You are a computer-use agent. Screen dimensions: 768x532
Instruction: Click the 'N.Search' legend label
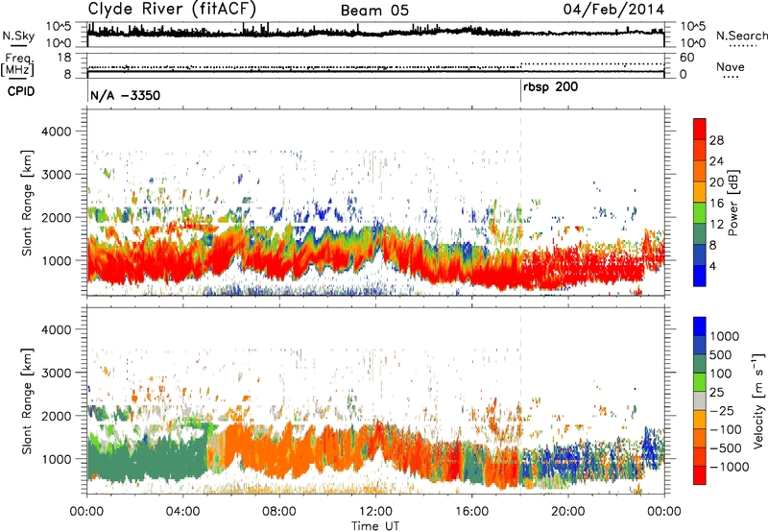tap(741, 36)
